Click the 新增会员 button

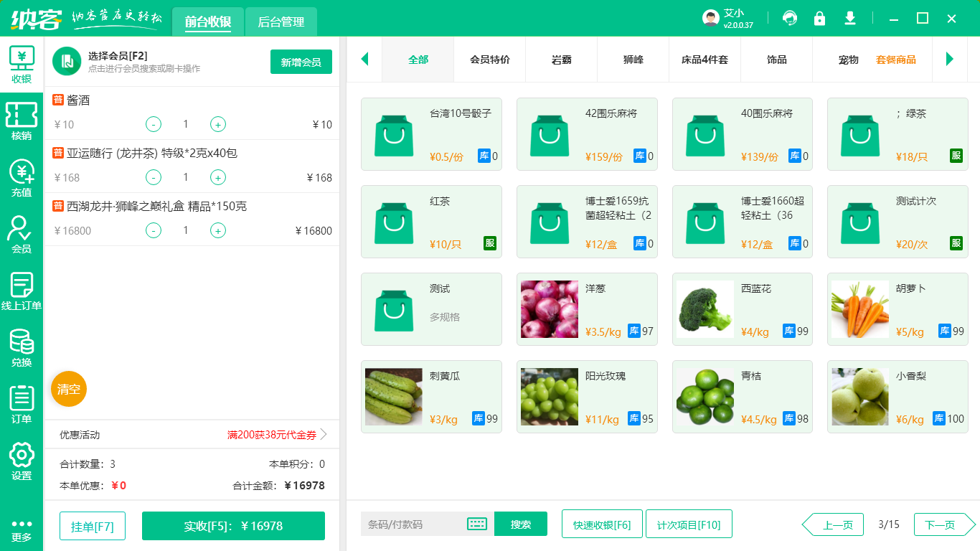point(301,62)
